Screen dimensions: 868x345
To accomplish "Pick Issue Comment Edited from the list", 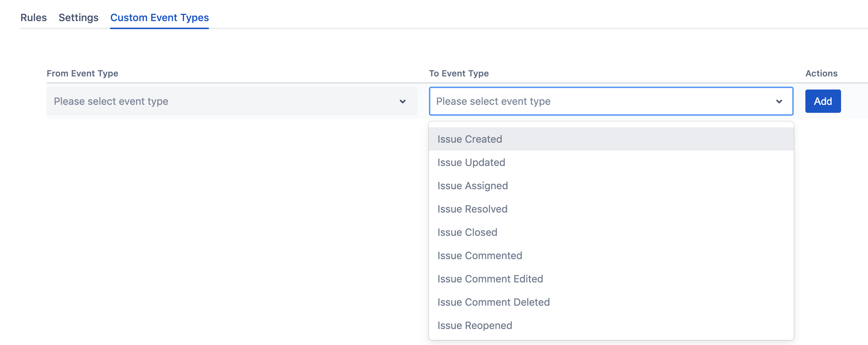I will pyautogui.click(x=490, y=279).
